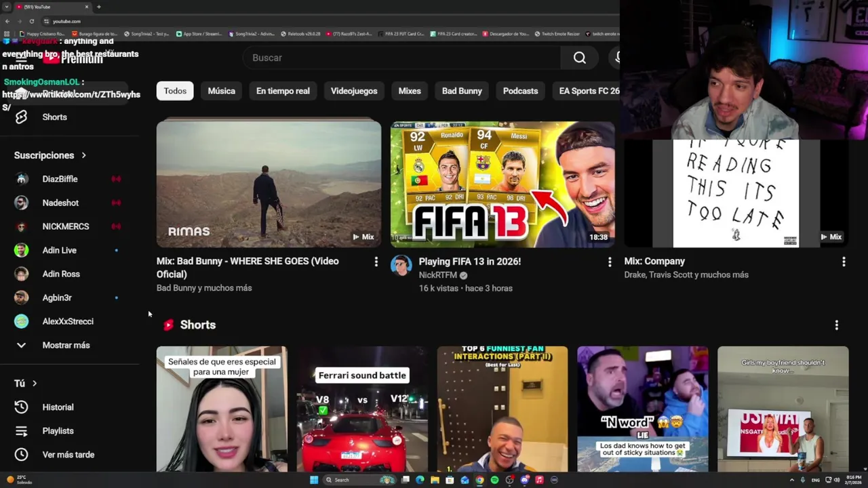The image size is (868, 488).
Task: Open Mix: Bad Bunny WHERE SHE GOES title
Action: tap(248, 268)
